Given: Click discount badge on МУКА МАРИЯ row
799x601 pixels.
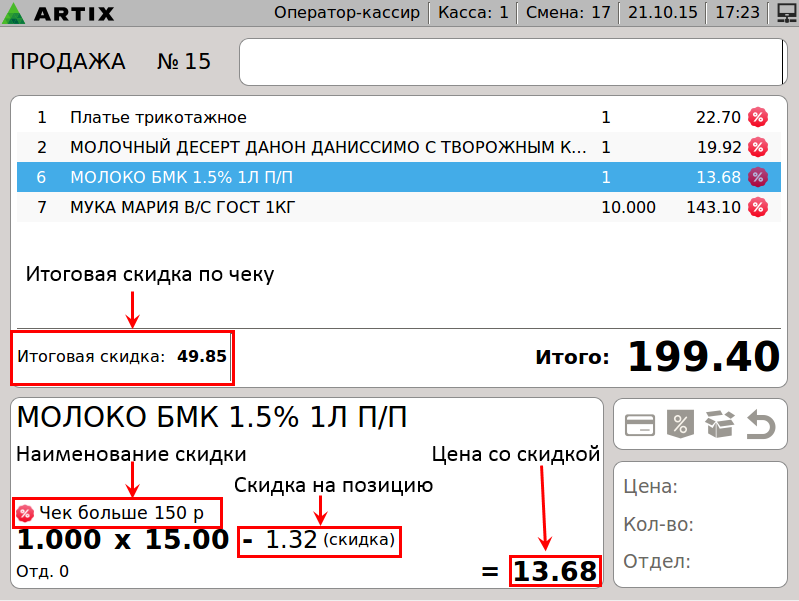Looking at the screenshot, I should pyautogui.click(x=759, y=207).
